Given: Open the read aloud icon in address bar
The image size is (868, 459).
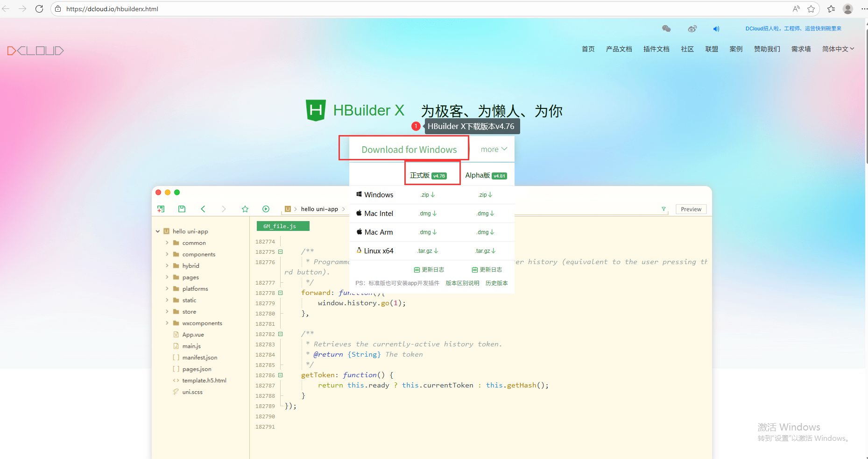Looking at the screenshot, I should pos(796,9).
